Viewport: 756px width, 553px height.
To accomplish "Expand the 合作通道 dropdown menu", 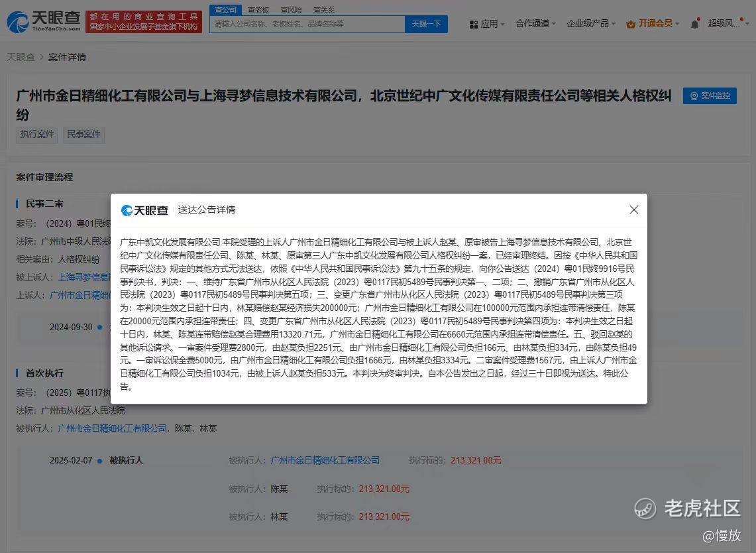I will (x=535, y=24).
